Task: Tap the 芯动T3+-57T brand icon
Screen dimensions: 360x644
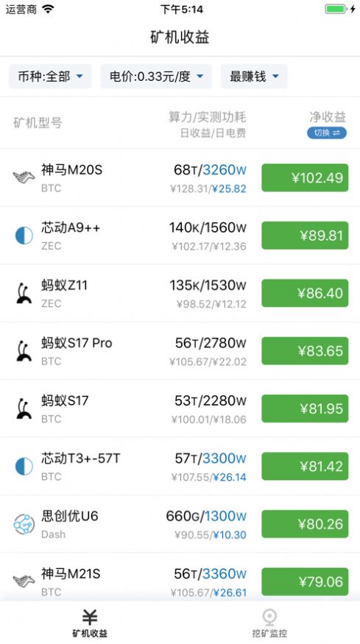Action: (24, 467)
